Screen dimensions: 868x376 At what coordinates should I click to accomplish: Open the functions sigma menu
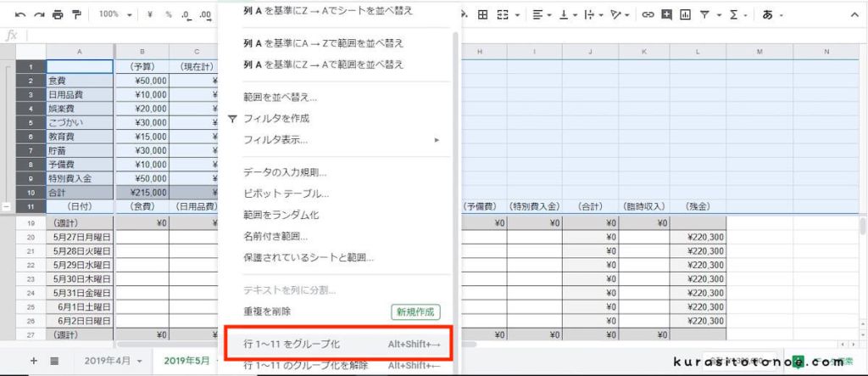pyautogui.click(x=734, y=15)
